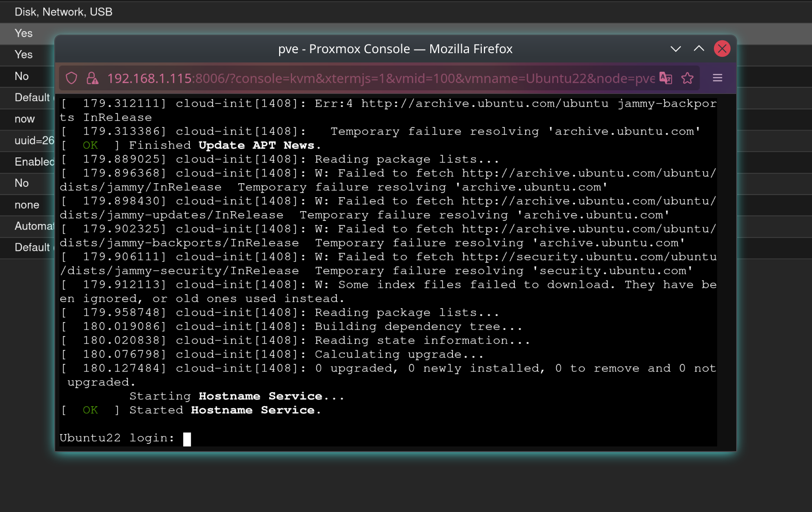The width and height of the screenshot is (812, 512).
Task: Click the tracking protection shield icon
Action: pyautogui.click(x=72, y=78)
